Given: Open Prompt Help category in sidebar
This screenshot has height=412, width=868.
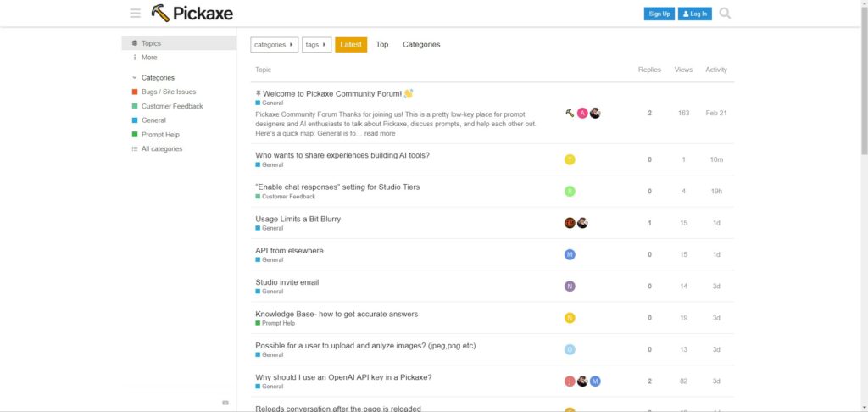Looking at the screenshot, I should click(179, 135).
